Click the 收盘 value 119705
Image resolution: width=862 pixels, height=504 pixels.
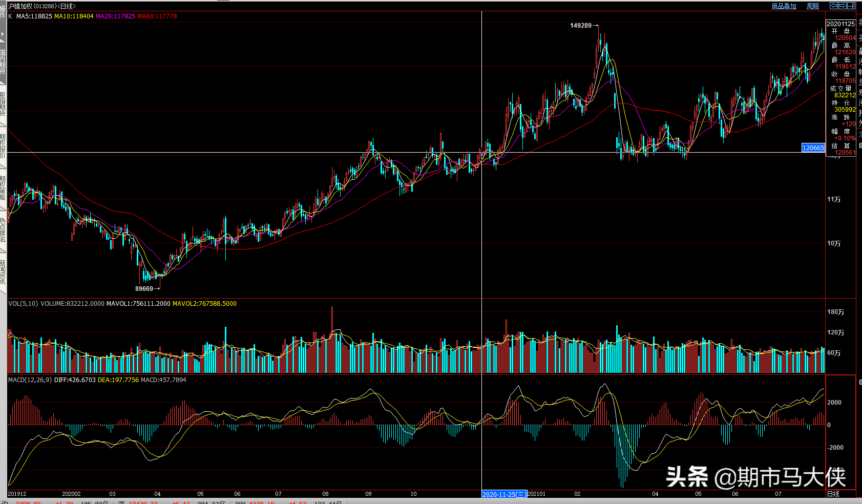coord(845,81)
